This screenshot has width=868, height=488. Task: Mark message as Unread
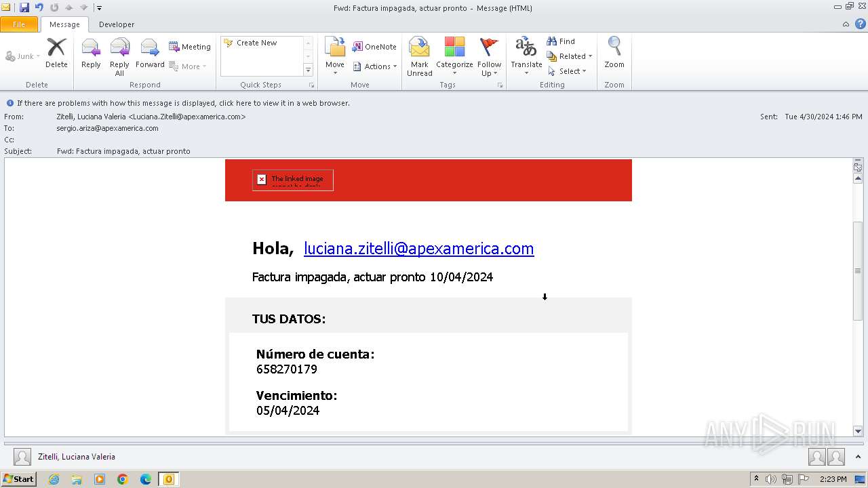click(420, 57)
